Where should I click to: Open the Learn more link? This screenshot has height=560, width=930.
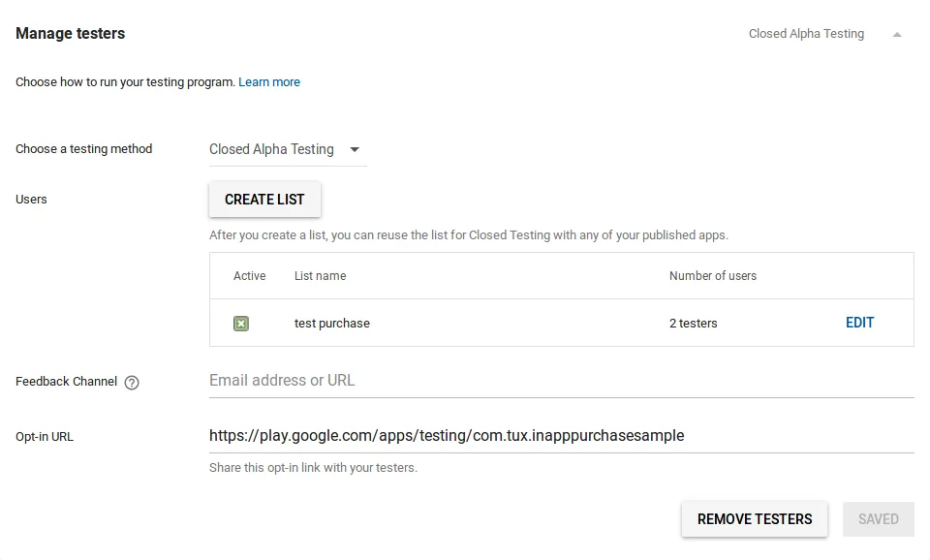(x=269, y=82)
